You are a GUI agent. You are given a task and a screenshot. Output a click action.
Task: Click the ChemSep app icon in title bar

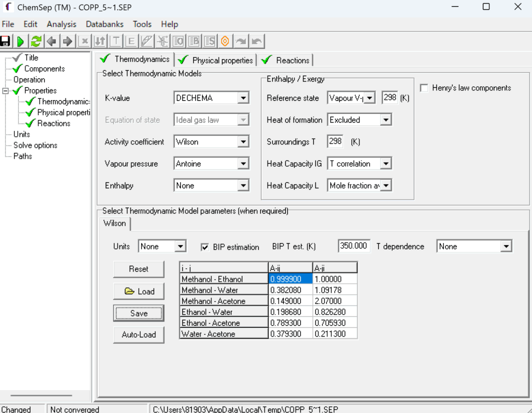8,7
